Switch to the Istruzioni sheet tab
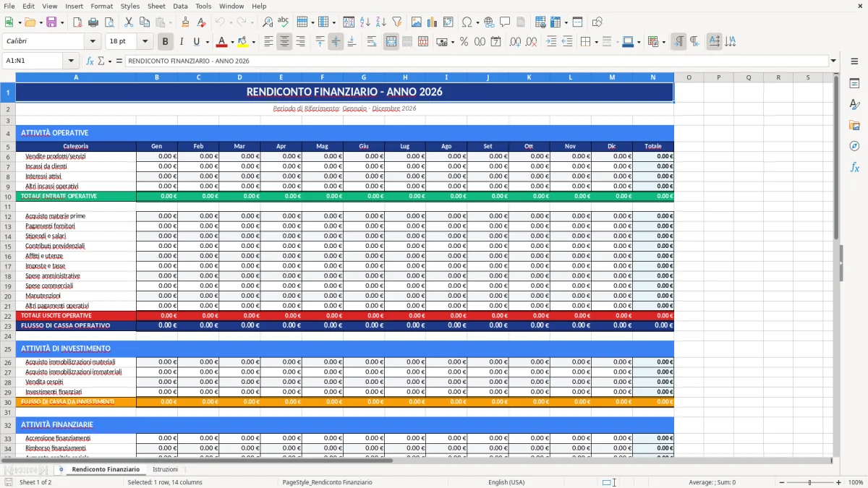868x488 pixels. [164, 469]
